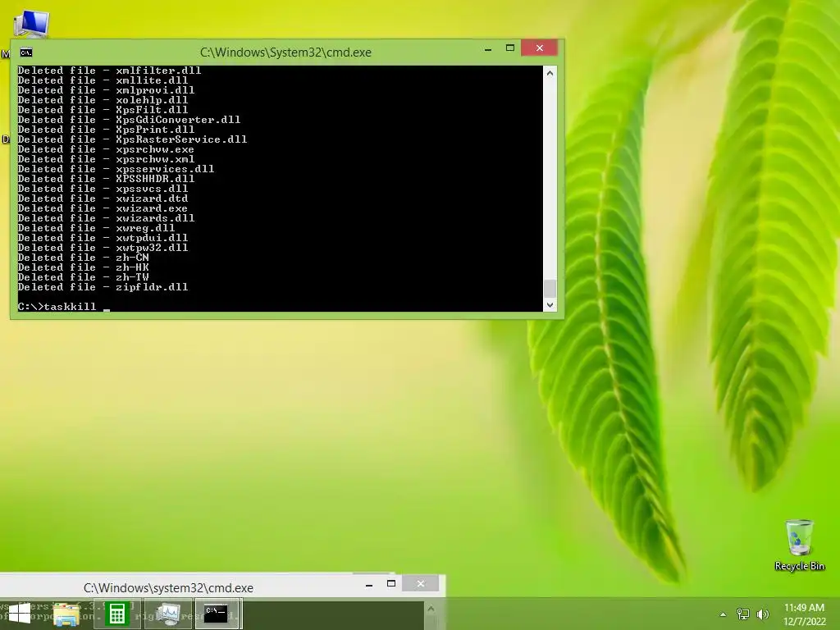Image resolution: width=840 pixels, height=630 pixels.
Task: Click the line 'Deleted file - XpsRasterService.dll'
Action: 132,139
